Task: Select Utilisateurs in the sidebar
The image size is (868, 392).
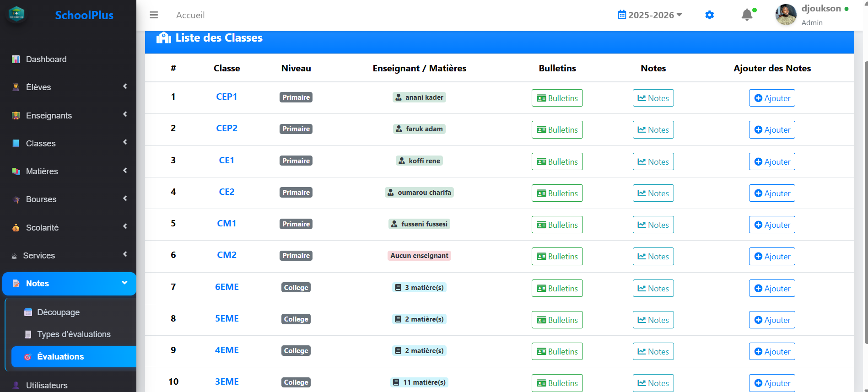Action: point(47,385)
